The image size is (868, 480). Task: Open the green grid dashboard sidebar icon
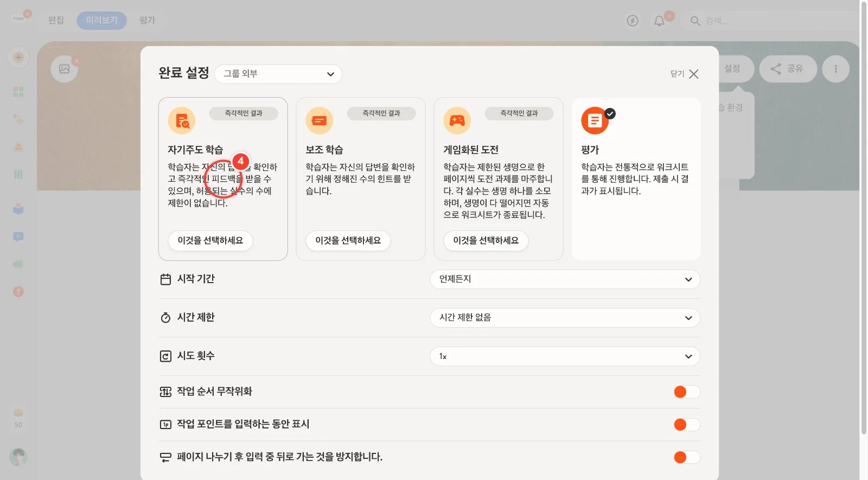(x=18, y=92)
